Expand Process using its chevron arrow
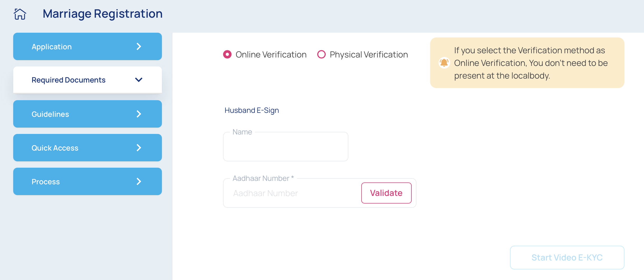 point(139,182)
